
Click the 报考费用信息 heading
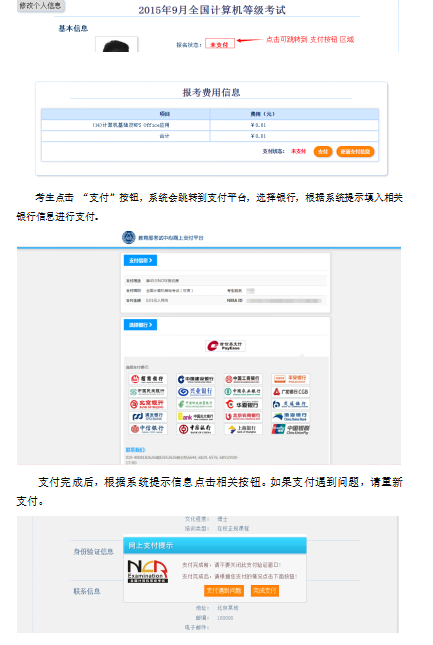211,92
